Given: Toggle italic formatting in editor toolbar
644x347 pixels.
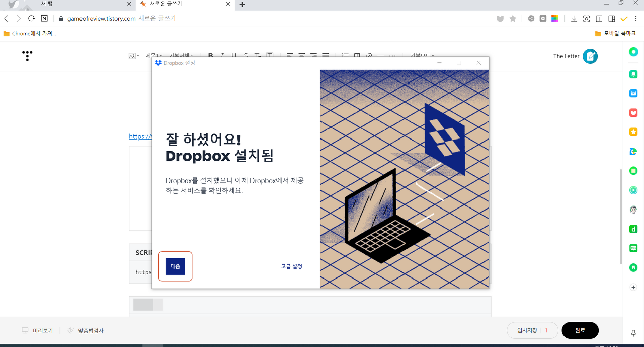Looking at the screenshot, I should (222, 56).
